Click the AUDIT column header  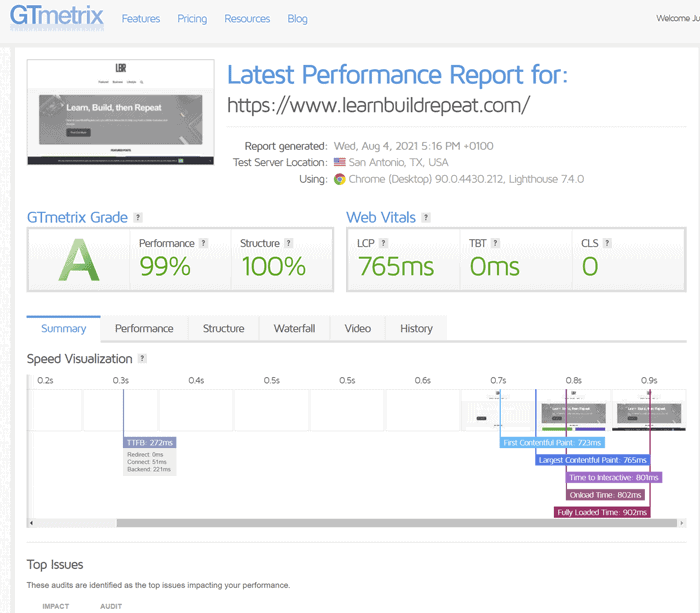(111, 606)
